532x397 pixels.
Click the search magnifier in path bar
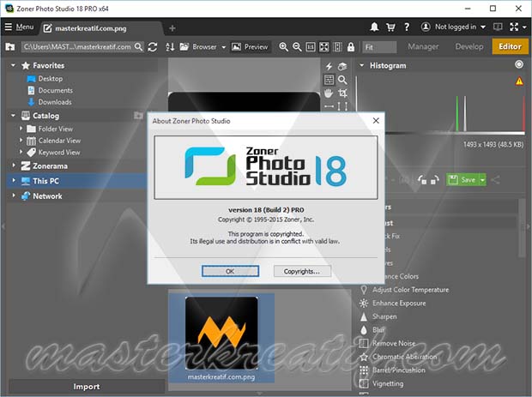138,47
